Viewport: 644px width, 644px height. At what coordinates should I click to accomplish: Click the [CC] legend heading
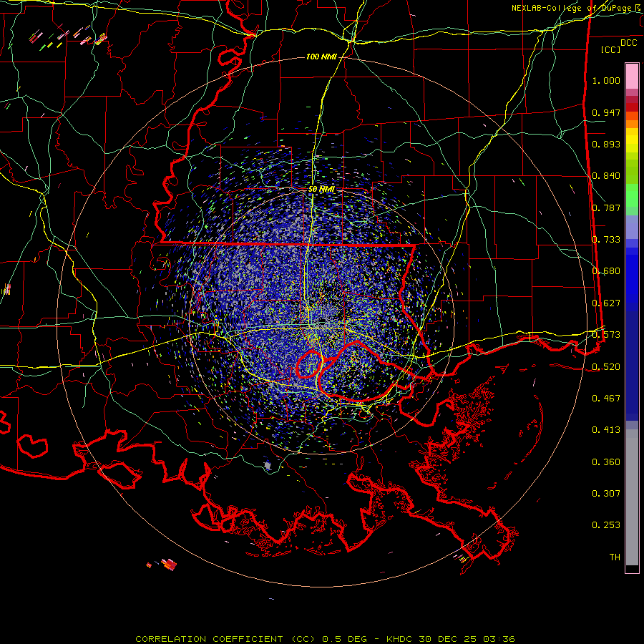pyautogui.click(x=611, y=49)
